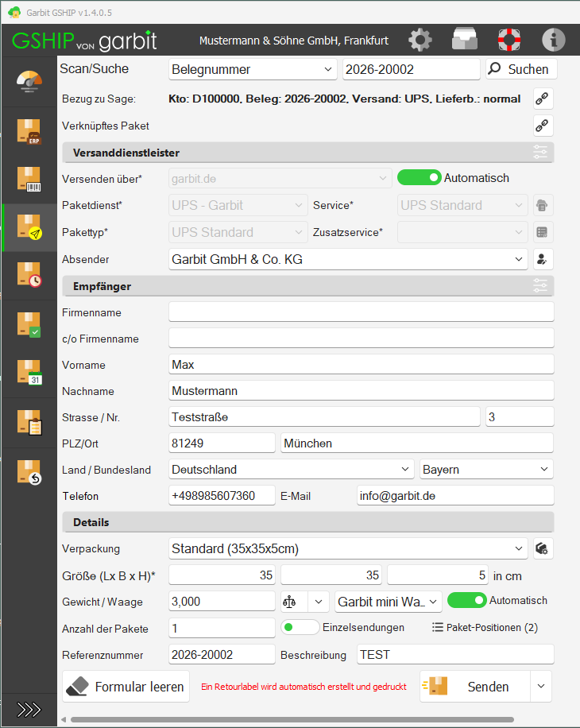Select the send package sidebar icon
This screenshot has width=580, height=728.
click(29, 227)
